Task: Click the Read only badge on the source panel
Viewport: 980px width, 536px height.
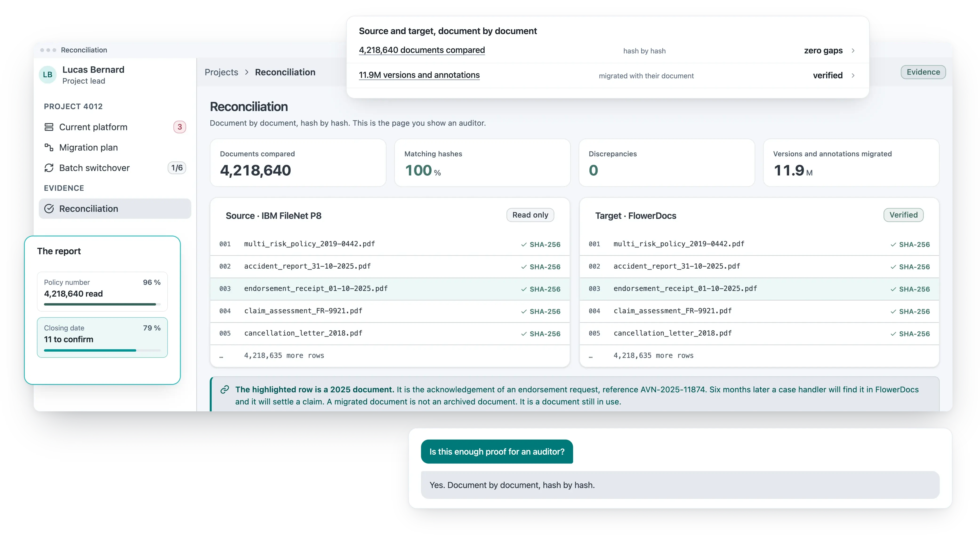Action: pyautogui.click(x=530, y=215)
